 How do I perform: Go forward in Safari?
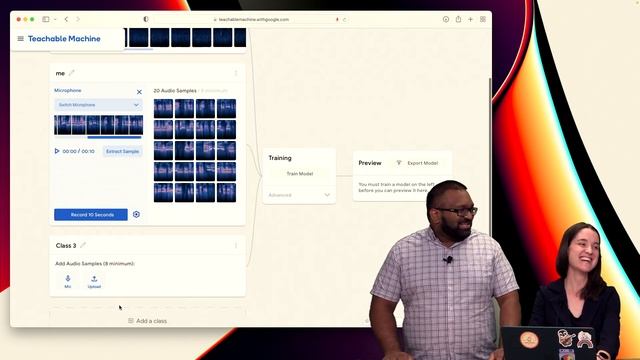click(x=78, y=19)
